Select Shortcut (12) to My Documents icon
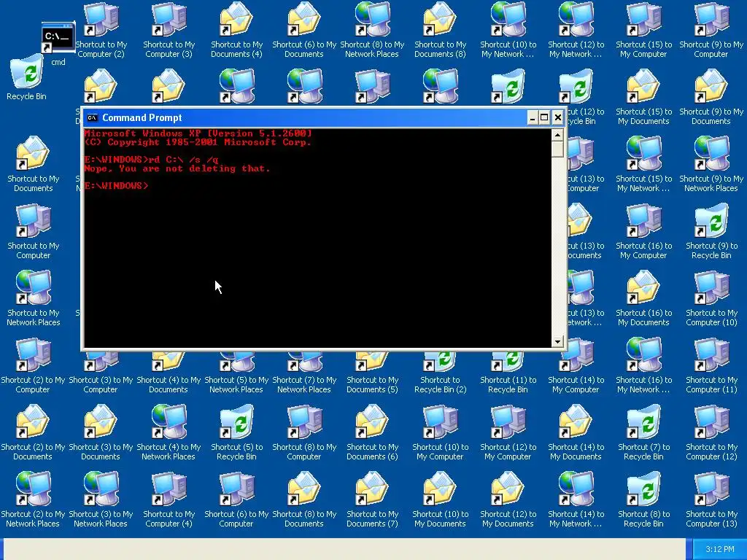 508,489
